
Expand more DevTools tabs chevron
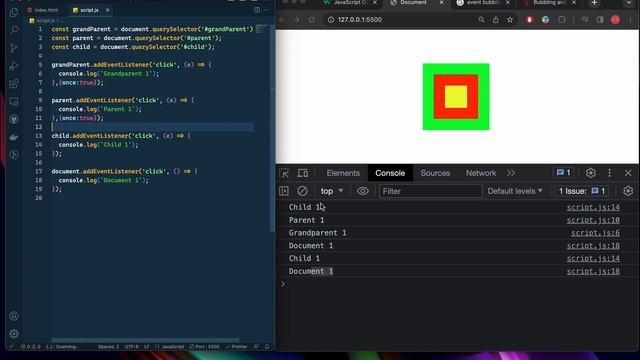point(511,173)
